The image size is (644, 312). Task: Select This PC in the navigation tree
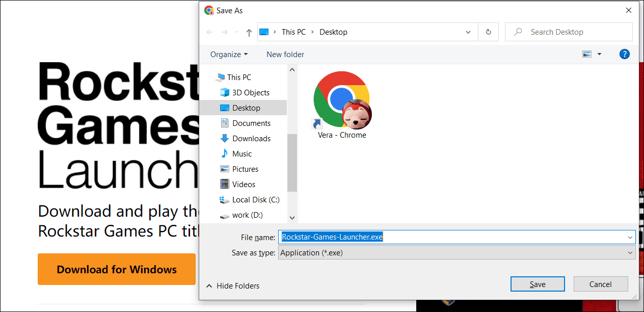[239, 77]
